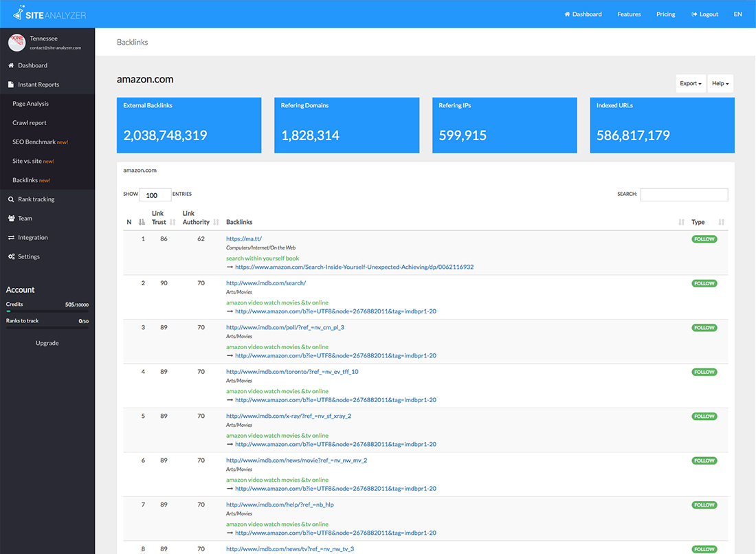Click the Refering Domains stat card
756x554 pixels.
[x=346, y=125]
